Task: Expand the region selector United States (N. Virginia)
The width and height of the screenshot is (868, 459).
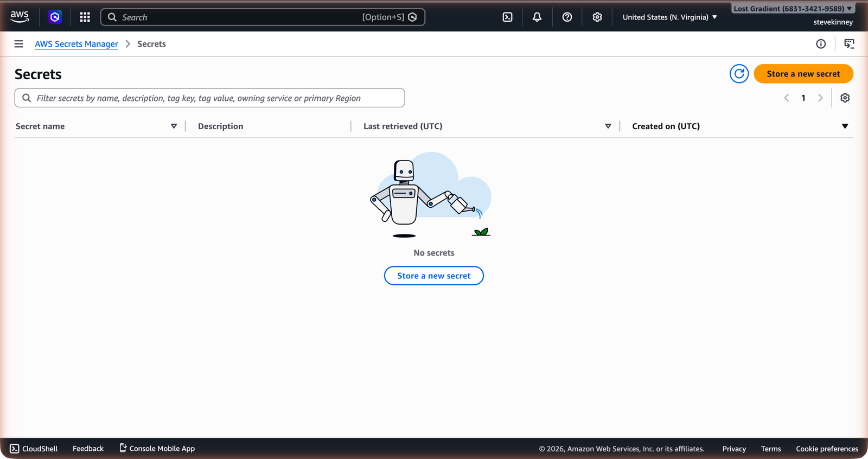Action: [670, 17]
